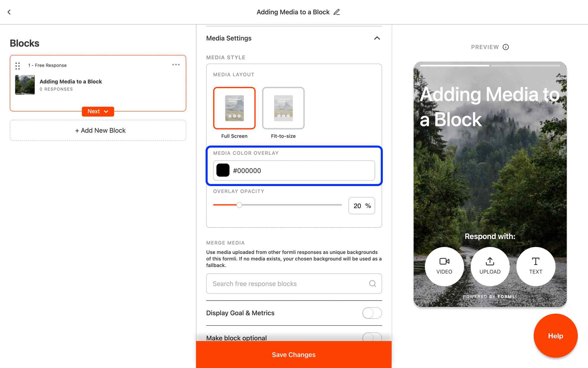Toggle the Make block optional switch
This screenshot has height=368, width=588.
pos(372,337)
